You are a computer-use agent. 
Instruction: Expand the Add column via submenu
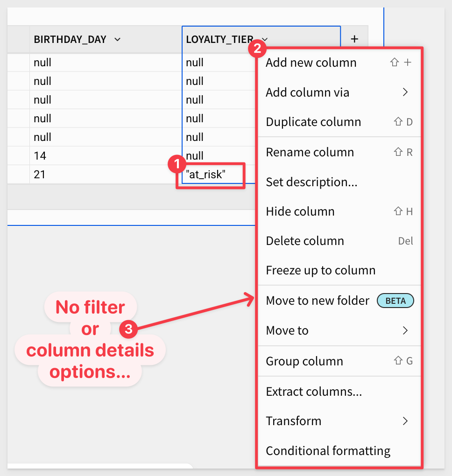pyautogui.click(x=405, y=92)
